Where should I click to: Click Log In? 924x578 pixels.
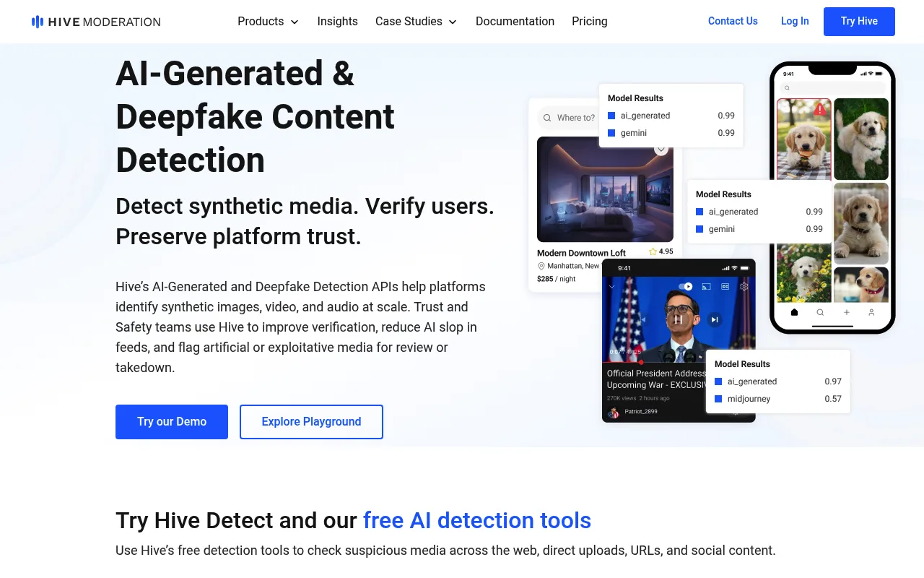click(x=795, y=21)
